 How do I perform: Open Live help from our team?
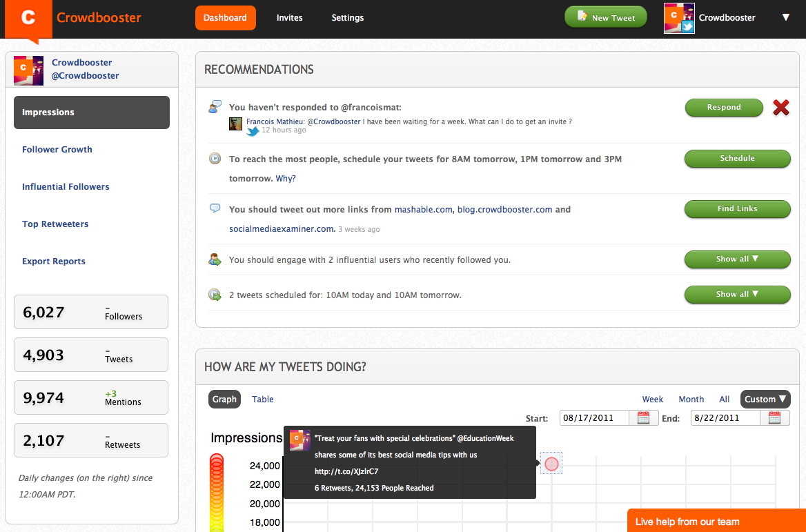716,521
